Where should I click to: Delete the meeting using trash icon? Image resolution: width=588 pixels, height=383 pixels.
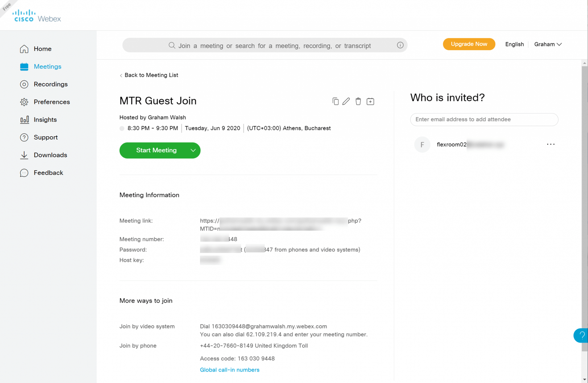coord(358,101)
